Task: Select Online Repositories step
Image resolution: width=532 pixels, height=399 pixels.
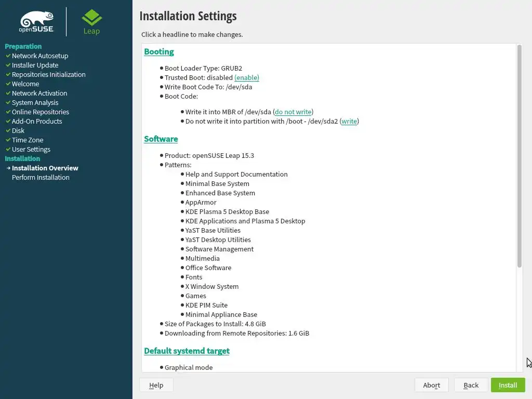Action: click(x=41, y=112)
